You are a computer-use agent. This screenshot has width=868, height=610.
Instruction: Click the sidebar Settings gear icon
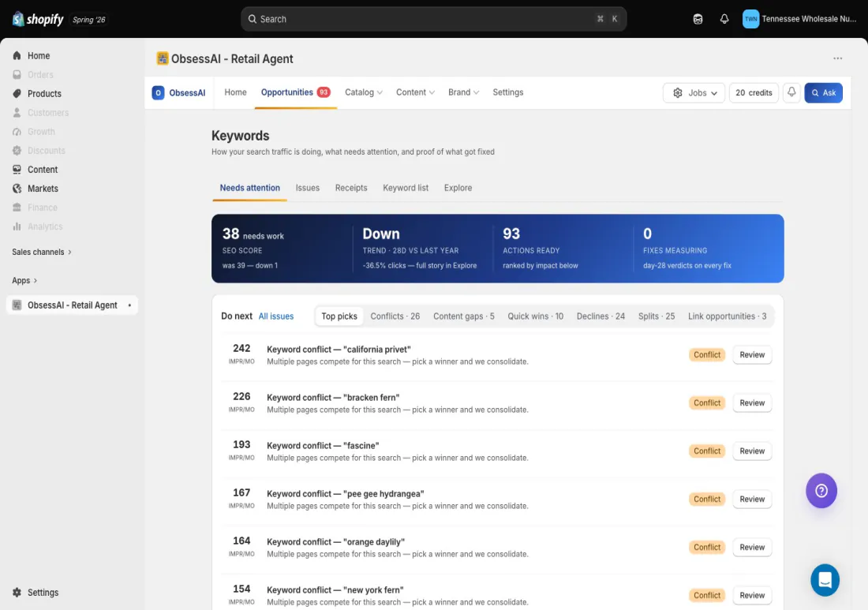(17, 593)
